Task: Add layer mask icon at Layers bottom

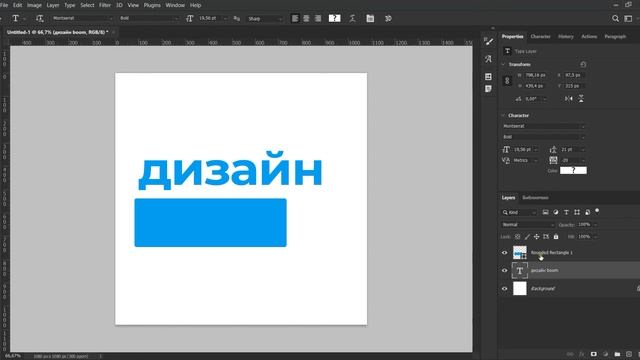Action: tap(593, 354)
